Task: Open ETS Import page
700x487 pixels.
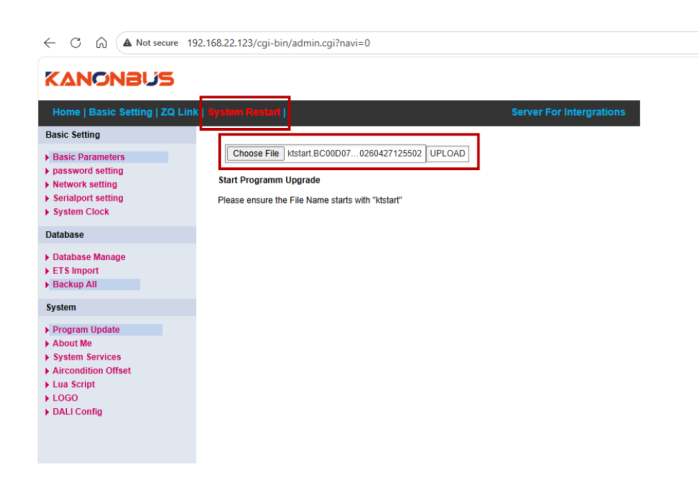Action: tap(75, 271)
